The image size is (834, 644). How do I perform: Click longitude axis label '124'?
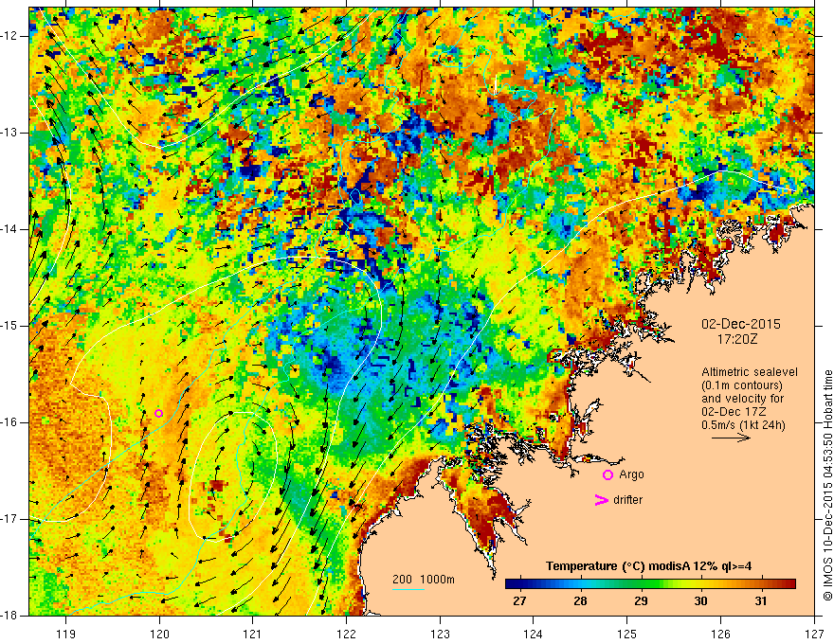coord(533,634)
